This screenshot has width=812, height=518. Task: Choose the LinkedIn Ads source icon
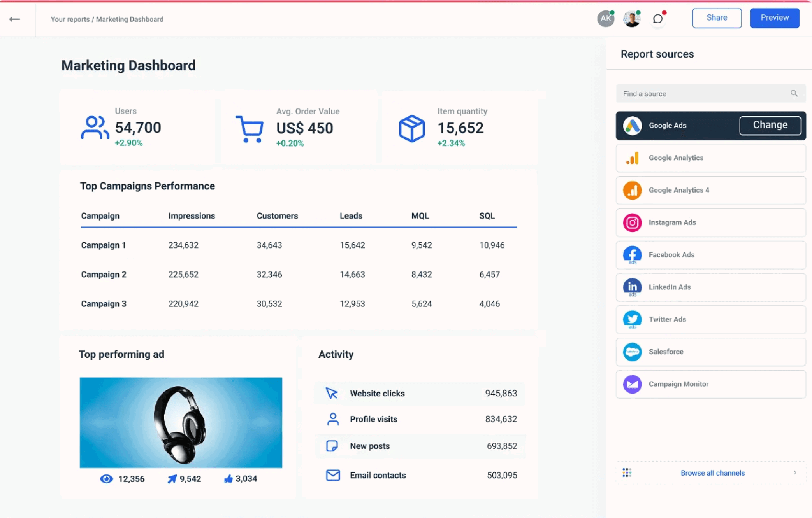(x=632, y=287)
